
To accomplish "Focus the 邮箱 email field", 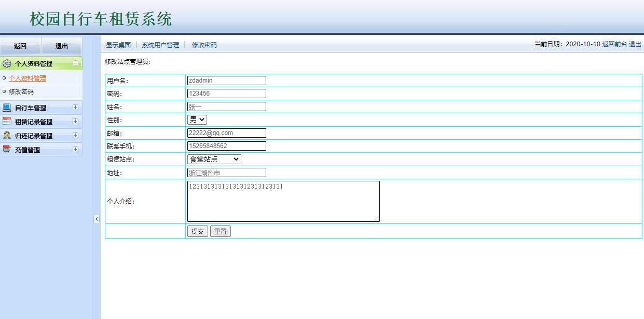I will click(227, 133).
